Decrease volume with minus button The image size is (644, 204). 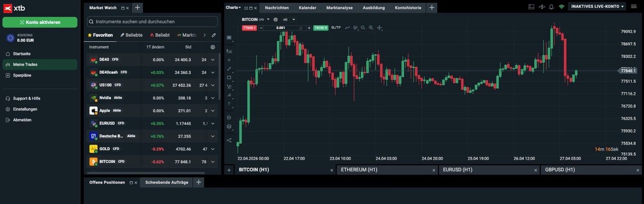[261, 28]
